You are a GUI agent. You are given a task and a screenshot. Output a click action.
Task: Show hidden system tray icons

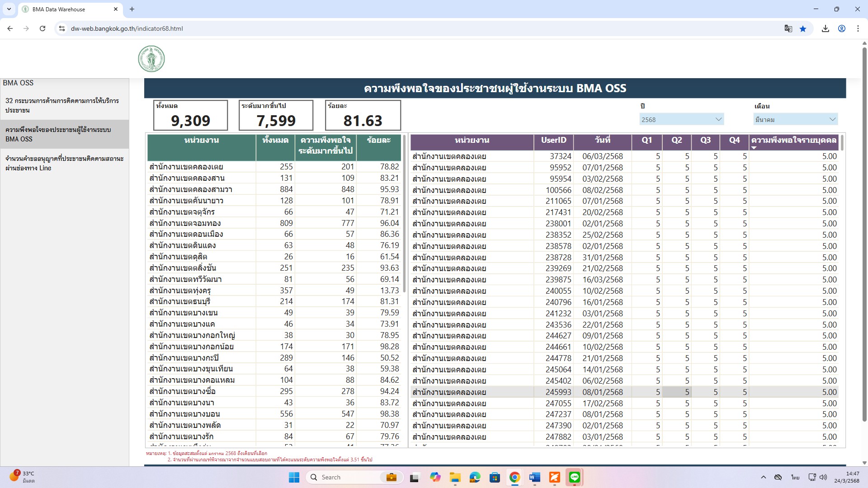[x=764, y=477]
